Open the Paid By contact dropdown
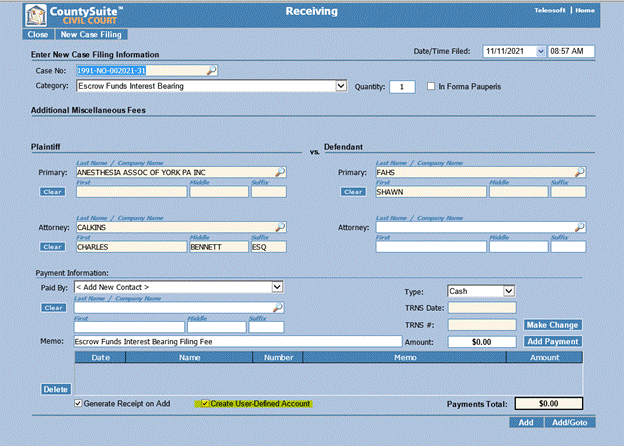624x446 pixels. point(277,287)
